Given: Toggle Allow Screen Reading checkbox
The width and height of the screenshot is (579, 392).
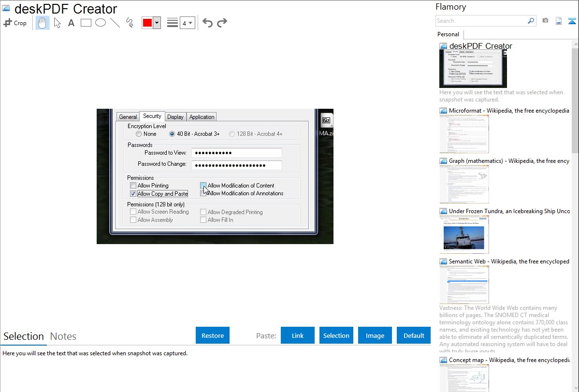Looking at the screenshot, I should pos(133,212).
